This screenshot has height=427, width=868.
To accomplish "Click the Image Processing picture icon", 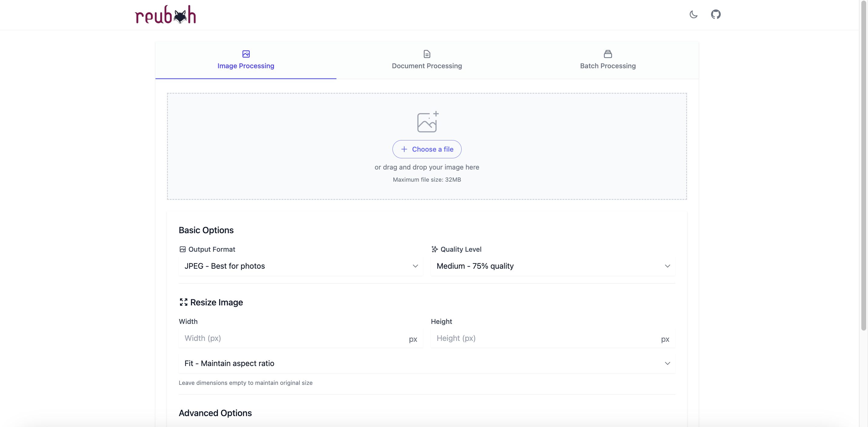I will point(246,54).
